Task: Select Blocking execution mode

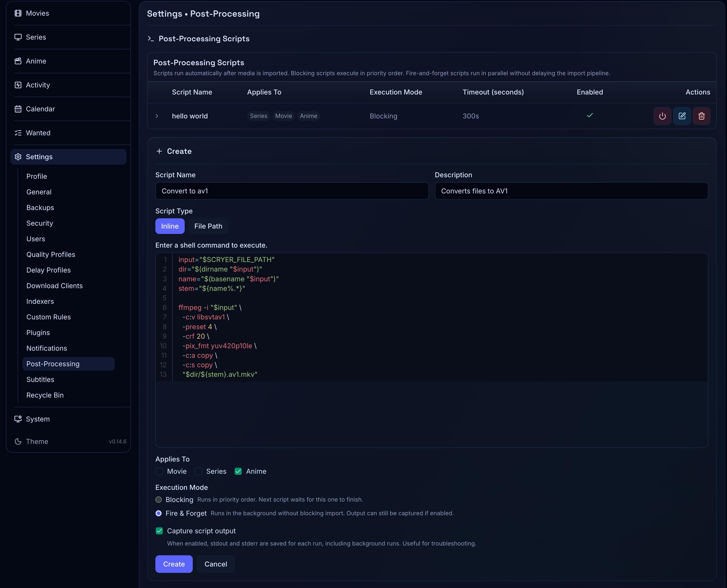Action: (159, 500)
